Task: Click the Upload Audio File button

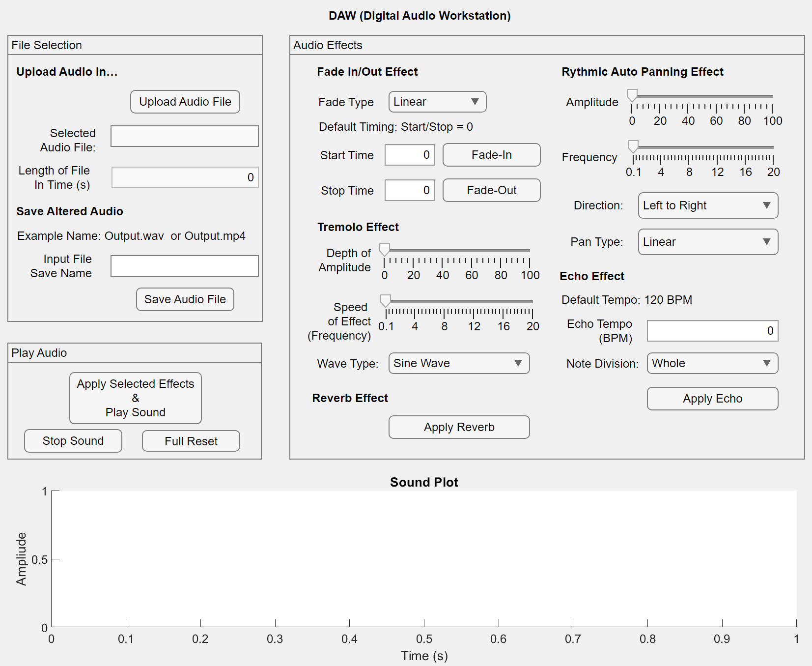Action: click(x=185, y=102)
